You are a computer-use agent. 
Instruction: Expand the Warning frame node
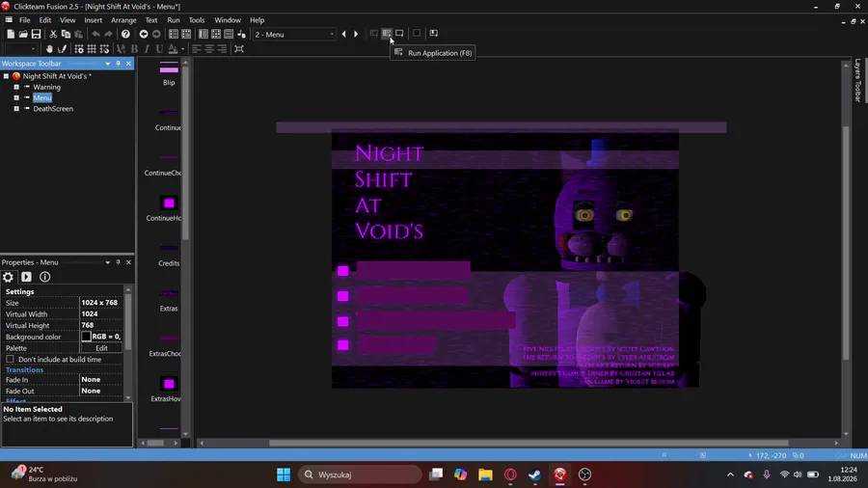pyautogui.click(x=16, y=87)
